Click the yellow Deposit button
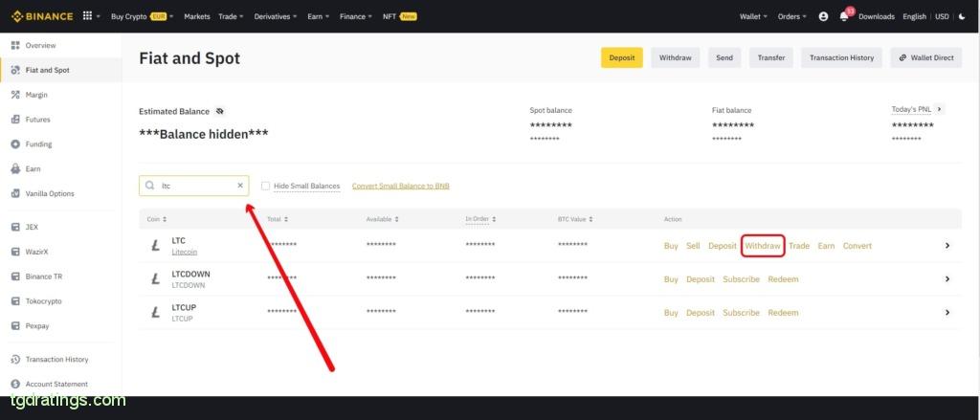Viewport: 980px width, 420px height. tap(622, 57)
